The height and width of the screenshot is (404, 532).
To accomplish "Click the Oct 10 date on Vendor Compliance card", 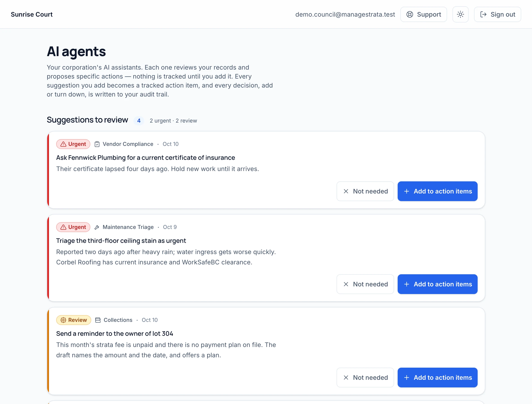I will (x=171, y=144).
